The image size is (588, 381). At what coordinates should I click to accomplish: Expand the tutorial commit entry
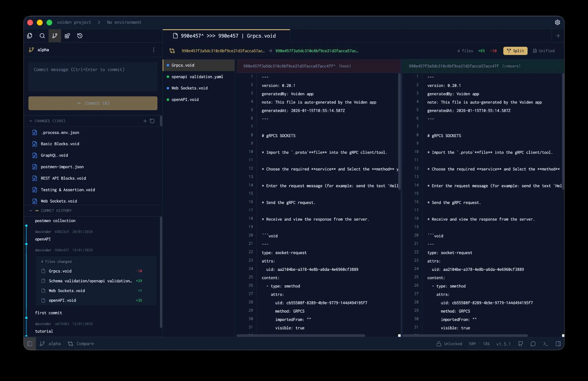(x=44, y=331)
